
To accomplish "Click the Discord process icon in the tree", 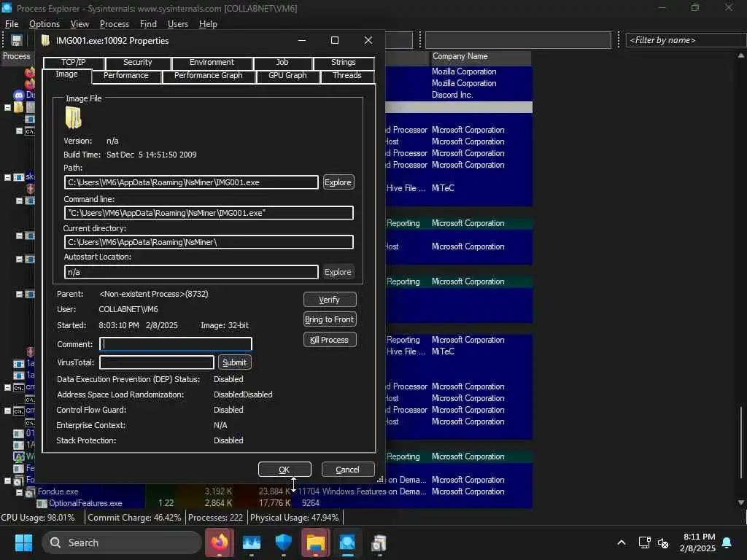I will tap(18, 96).
